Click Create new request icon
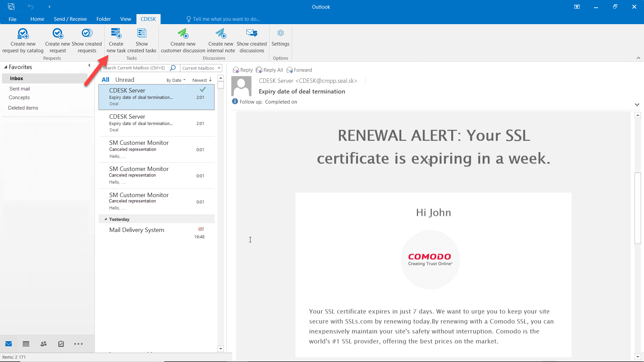The height and width of the screenshot is (362, 644). 58,34
